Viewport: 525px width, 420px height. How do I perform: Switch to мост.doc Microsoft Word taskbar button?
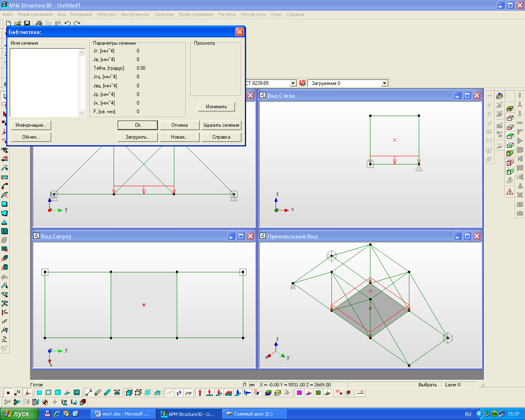(124, 414)
